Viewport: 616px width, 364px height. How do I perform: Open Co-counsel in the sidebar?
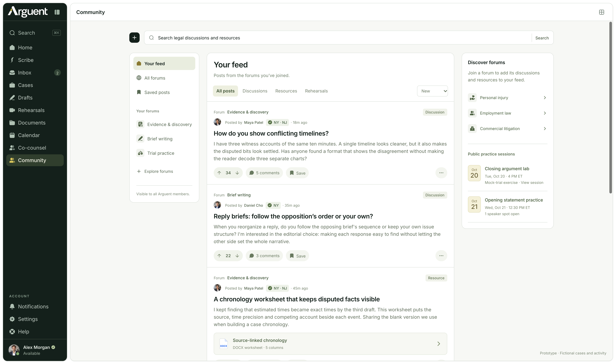click(x=35, y=148)
